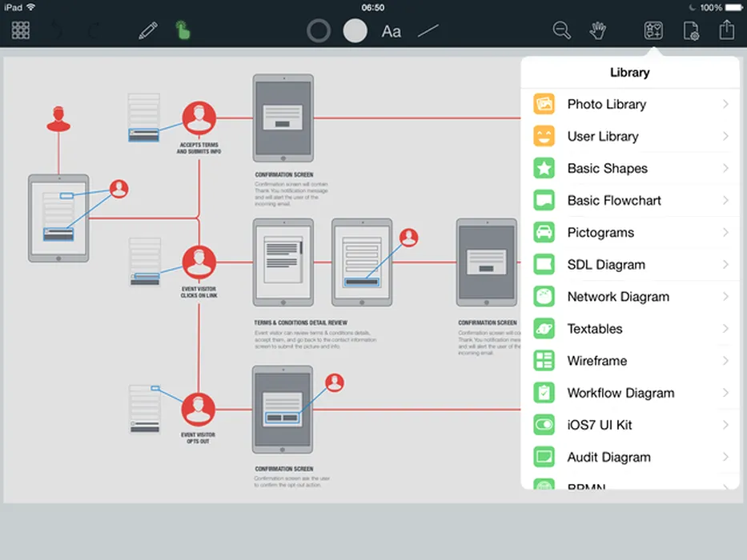Tap the Network Diagram icon
747x560 pixels.
tap(544, 297)
